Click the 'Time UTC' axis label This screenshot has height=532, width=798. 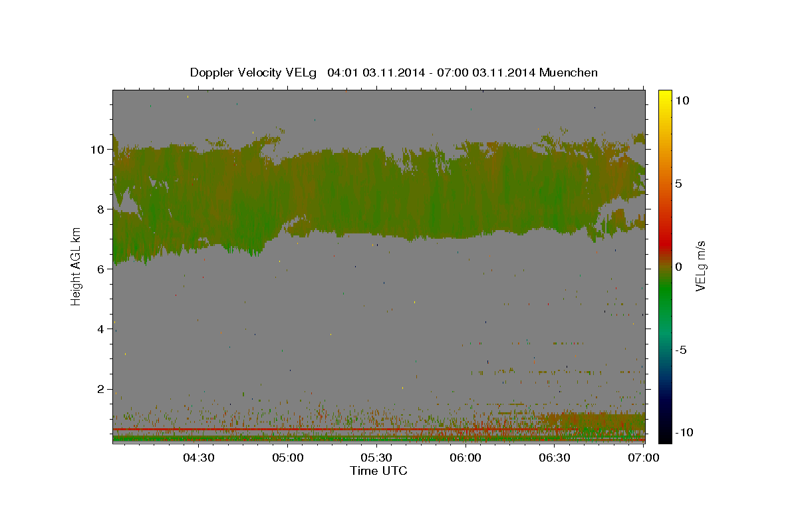379,471
